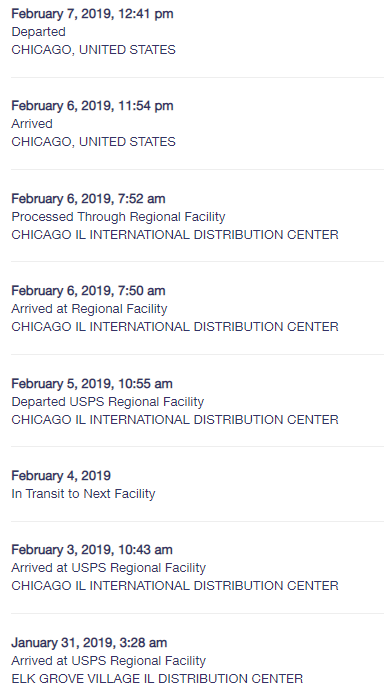Viewport: 384px width, 698px height.
Task: Click the February 3, 2019, 10:43 am timestamp
Action: click(x=92, y=550)
